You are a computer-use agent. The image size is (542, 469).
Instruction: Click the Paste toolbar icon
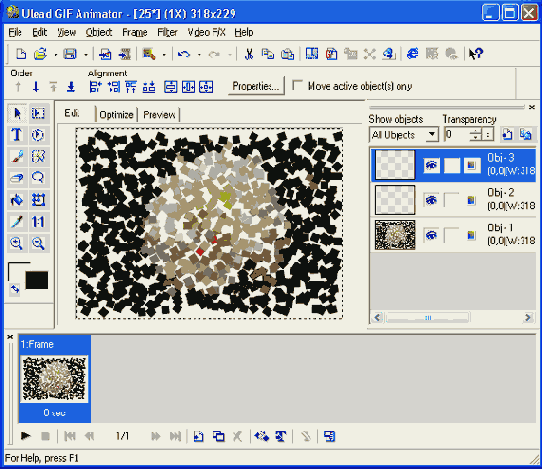tap(287, 54)
